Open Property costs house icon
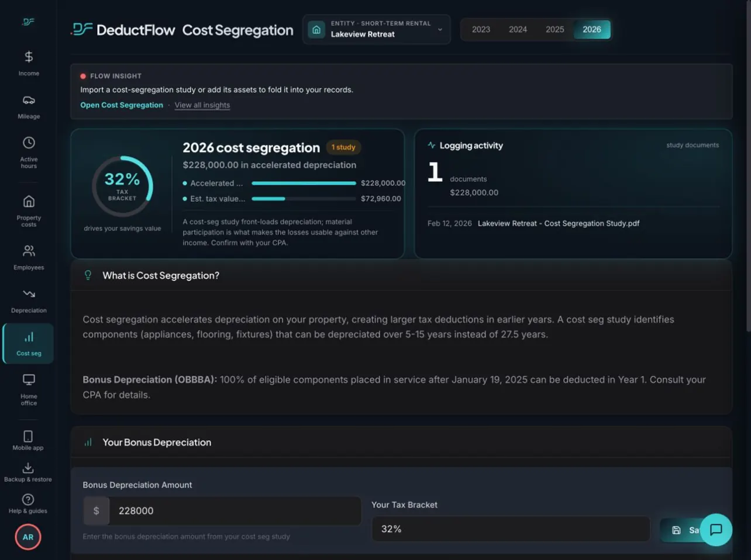This screenshot has height=560, width=751. point(29,201)
